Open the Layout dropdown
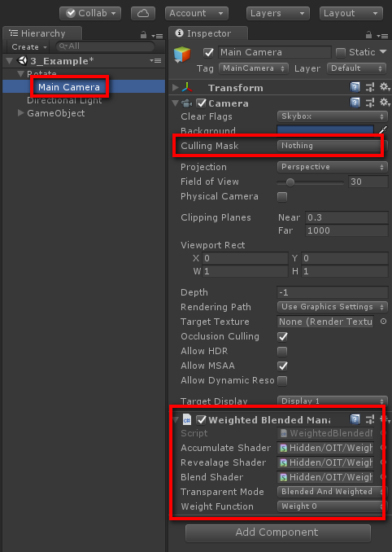 click(351, 13)
